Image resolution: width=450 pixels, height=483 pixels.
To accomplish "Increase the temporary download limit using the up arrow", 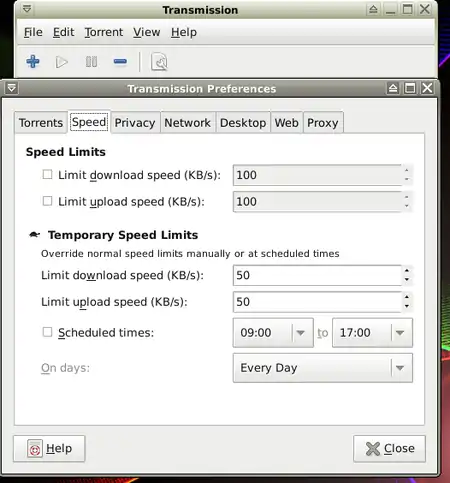I will tap(407, 271).
